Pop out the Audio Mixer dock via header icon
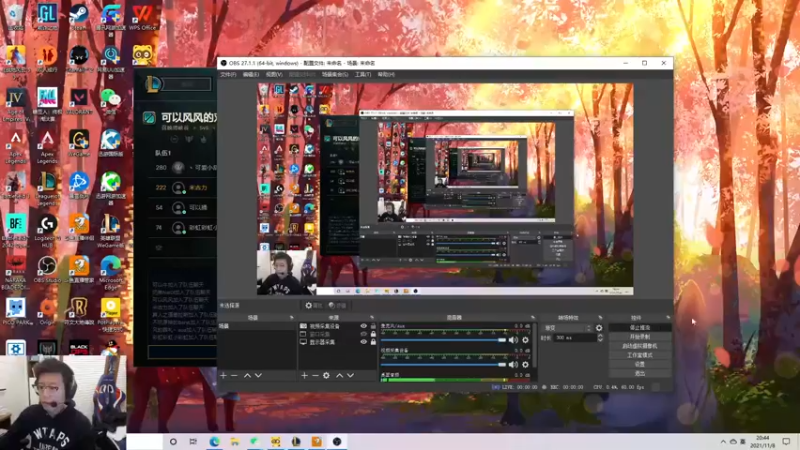 [533, 318]
